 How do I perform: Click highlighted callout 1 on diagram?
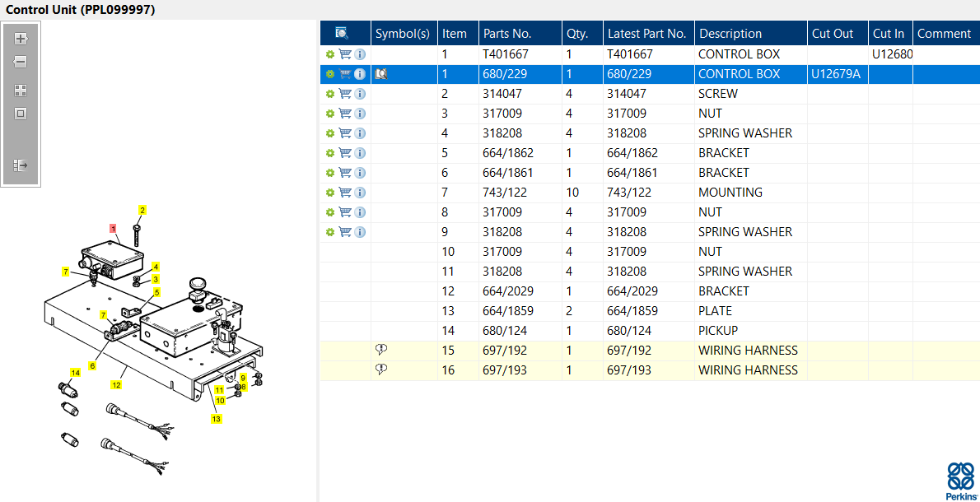(x=113, y=229)
